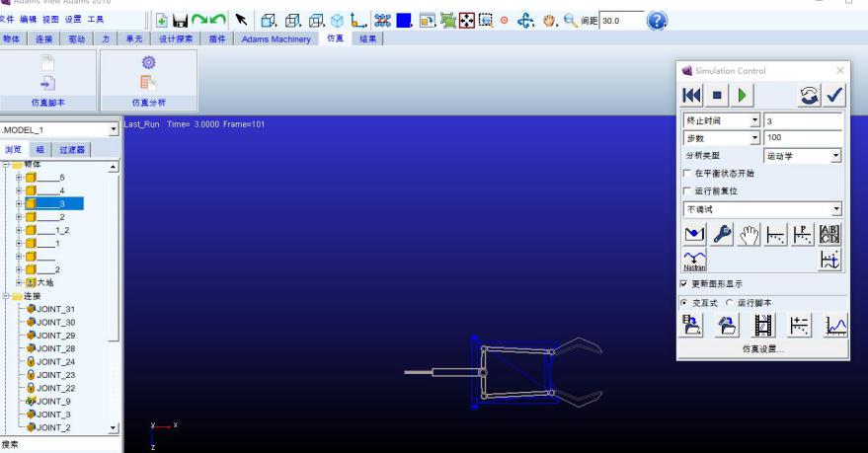Click the Nastran export icon
868x453 pixels.
point(694,260)
